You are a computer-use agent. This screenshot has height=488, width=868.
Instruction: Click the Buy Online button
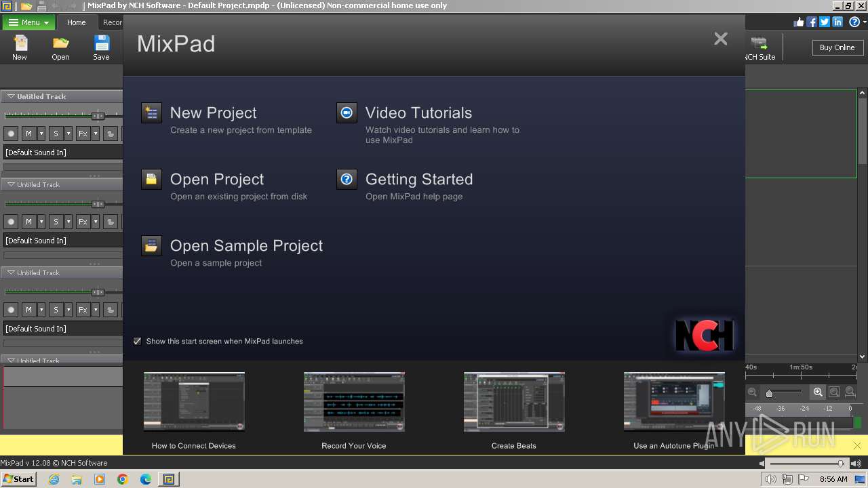click(x=837, y=47)
